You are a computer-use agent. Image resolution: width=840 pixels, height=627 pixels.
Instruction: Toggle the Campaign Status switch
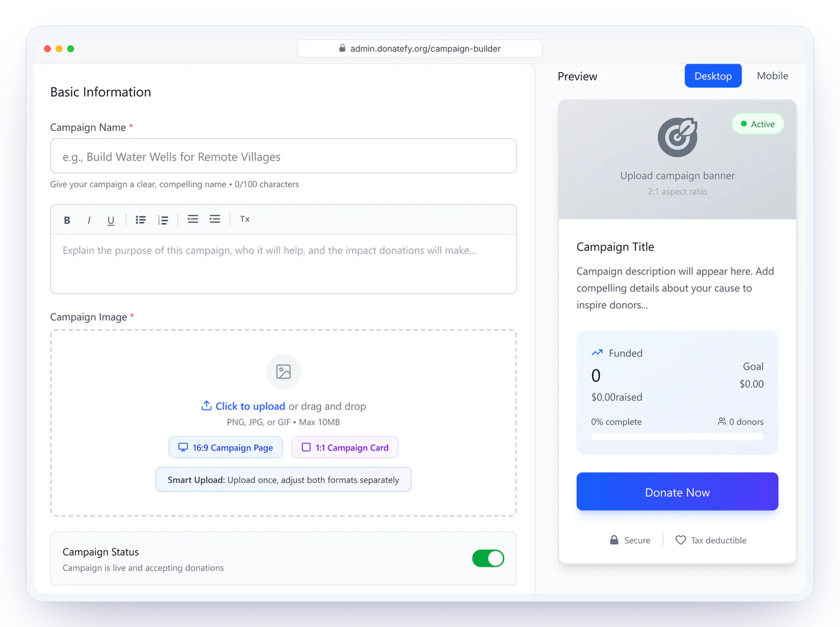coord(488,559)
